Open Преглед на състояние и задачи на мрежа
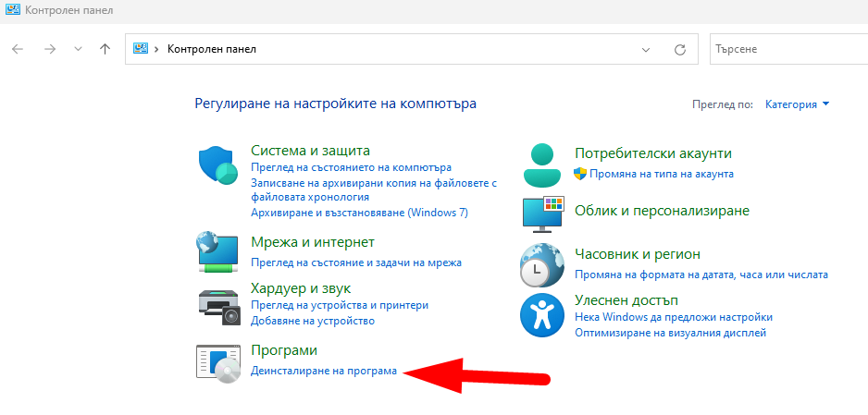The image size is (868, 415). coord(356,262)
